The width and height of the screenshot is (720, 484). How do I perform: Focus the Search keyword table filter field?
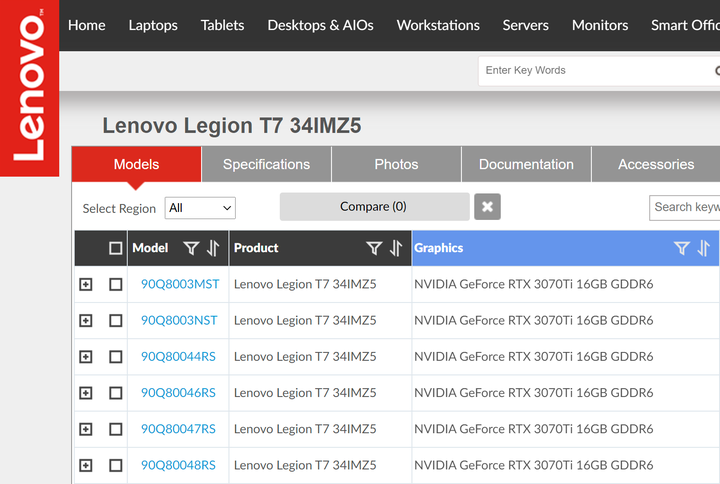click(x=685, y=208)
